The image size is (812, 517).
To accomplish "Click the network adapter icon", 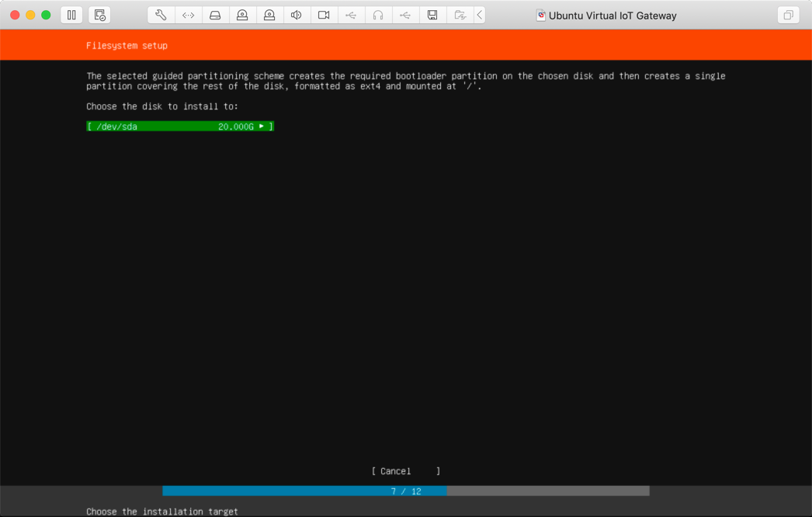I will 188,15.
